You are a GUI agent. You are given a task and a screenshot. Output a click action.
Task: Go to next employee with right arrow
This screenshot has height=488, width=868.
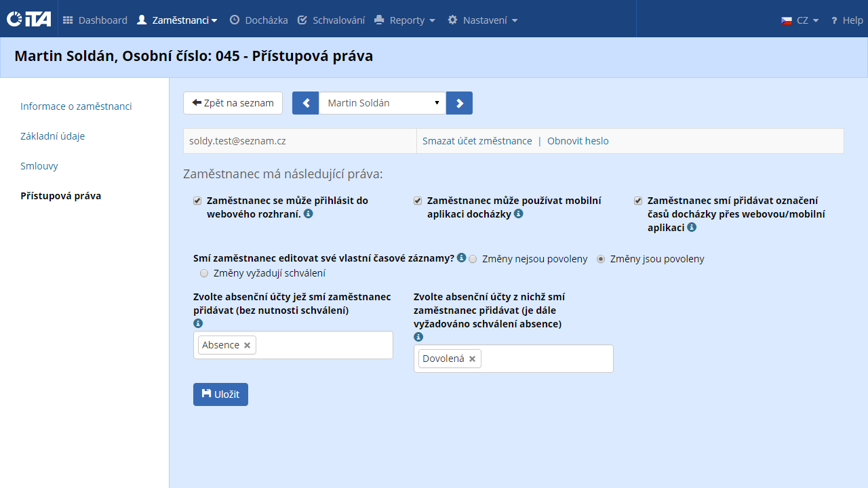tap(459, 103)
